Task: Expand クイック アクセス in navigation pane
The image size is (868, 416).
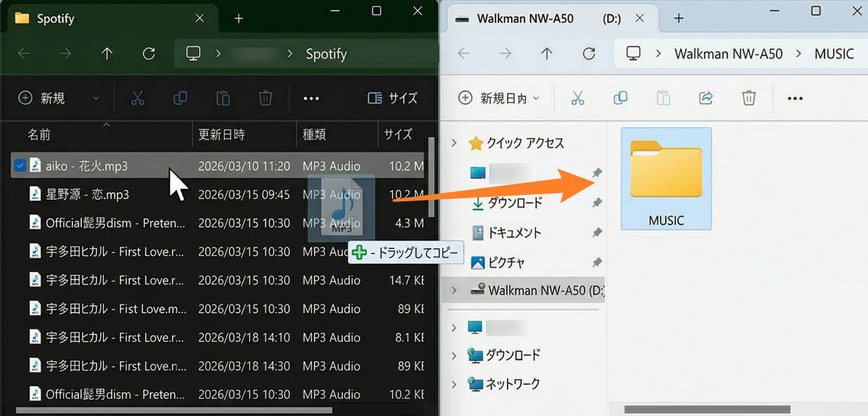Action: [x=454, y=144]
